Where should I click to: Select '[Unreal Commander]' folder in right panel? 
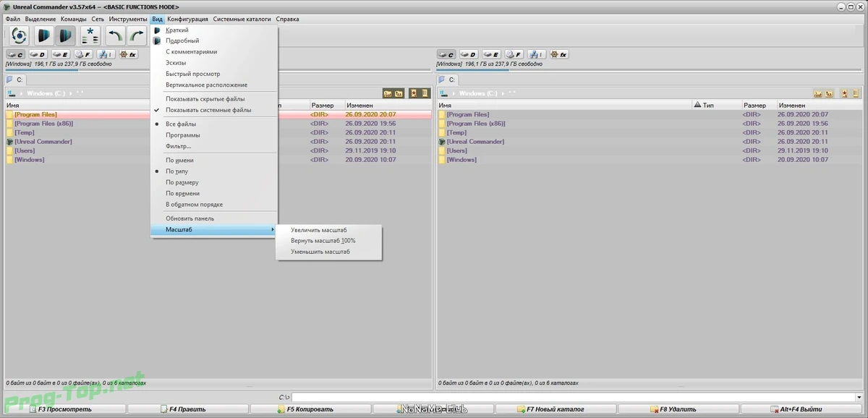475,142
